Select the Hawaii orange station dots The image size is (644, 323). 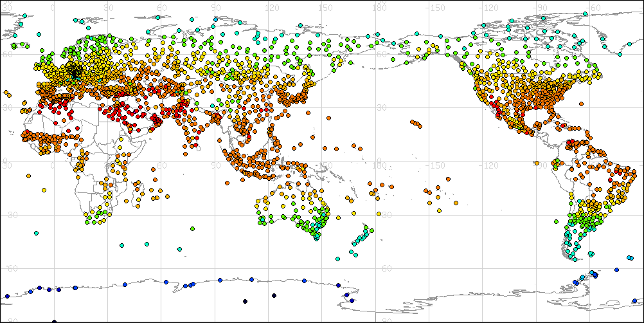click(x=416, y=123)
